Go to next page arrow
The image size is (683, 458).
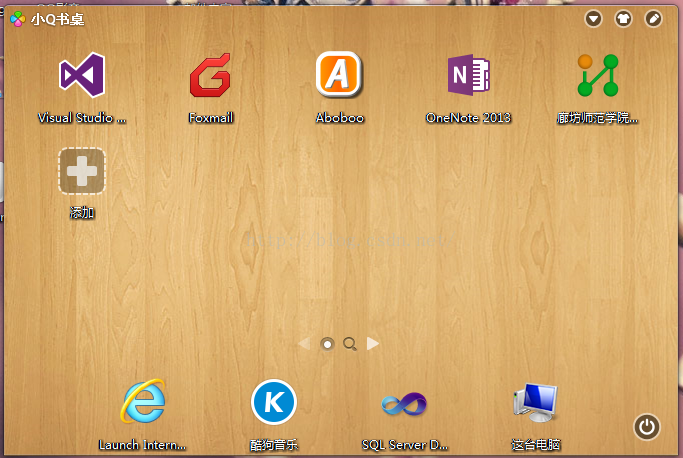[373, 343]
